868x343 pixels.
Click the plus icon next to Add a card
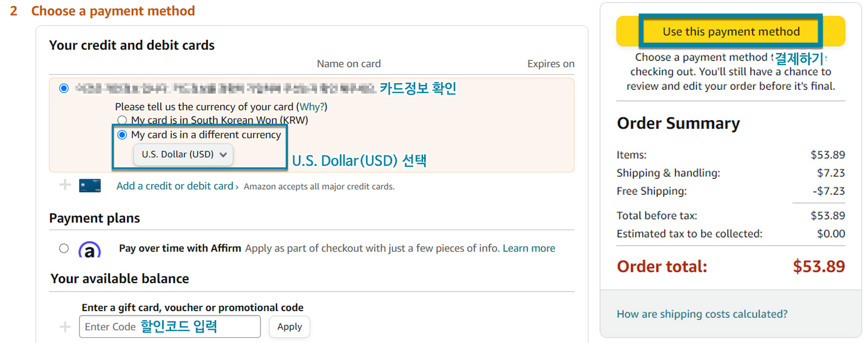pyautogui.click(x=64, y=185)
